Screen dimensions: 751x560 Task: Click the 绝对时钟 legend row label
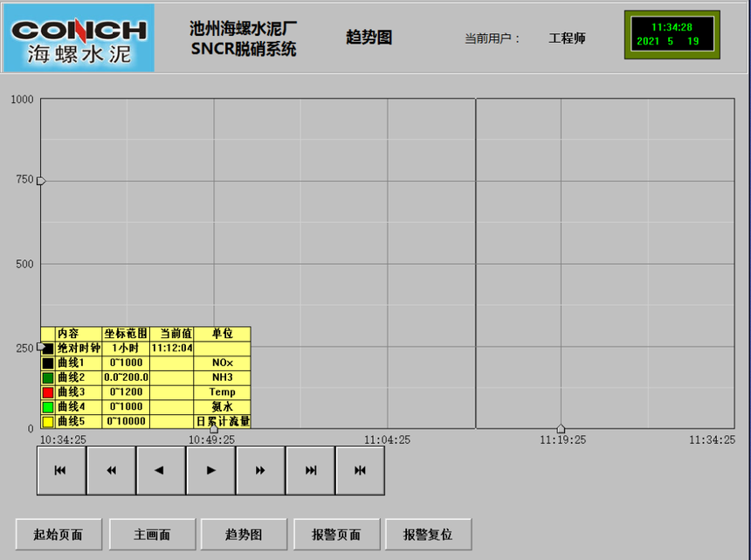point(79,349)
